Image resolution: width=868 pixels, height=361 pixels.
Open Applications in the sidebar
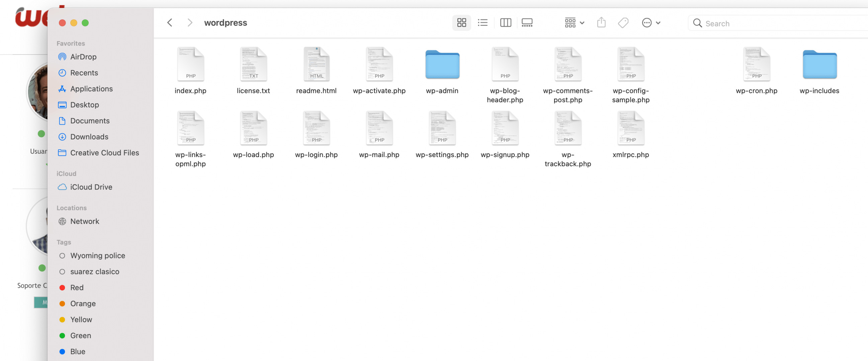101,89
